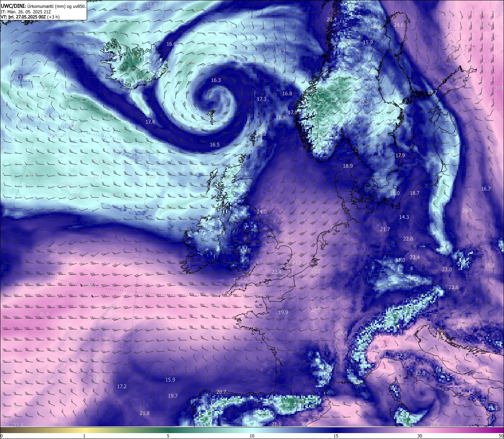Click the 16.6 value east of Iceland
The image size is (504, 439).
pyautogui.click(x=171, y=44)
